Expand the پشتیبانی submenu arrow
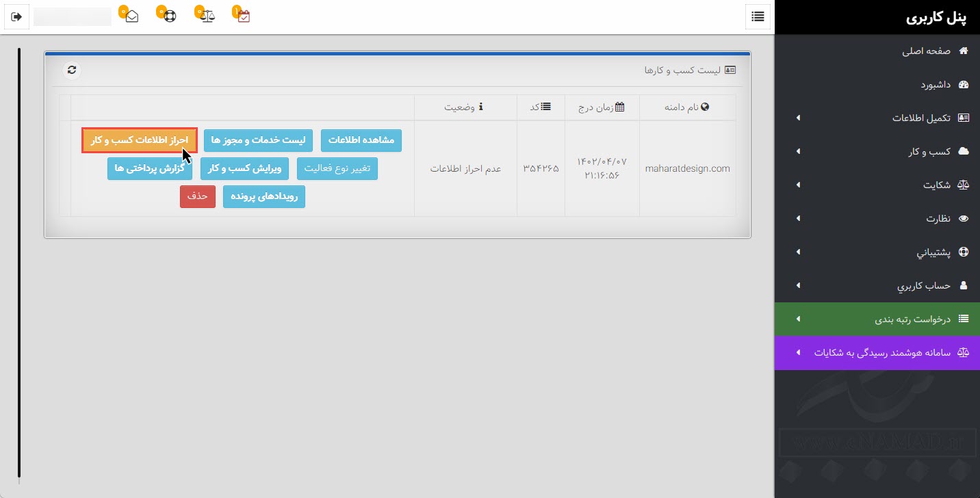Screen dimensions: 980x498 pos(798,252)
